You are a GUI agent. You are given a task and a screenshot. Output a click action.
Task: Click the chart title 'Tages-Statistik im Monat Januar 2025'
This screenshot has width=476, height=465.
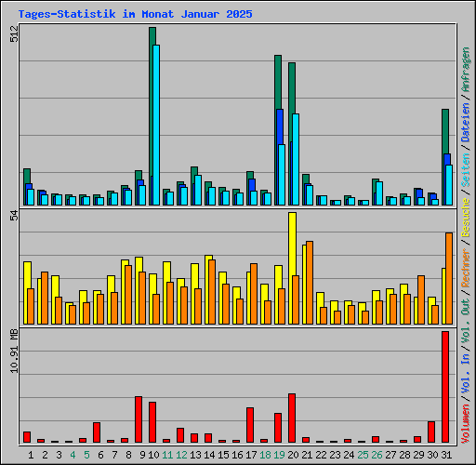click(135, 14)
